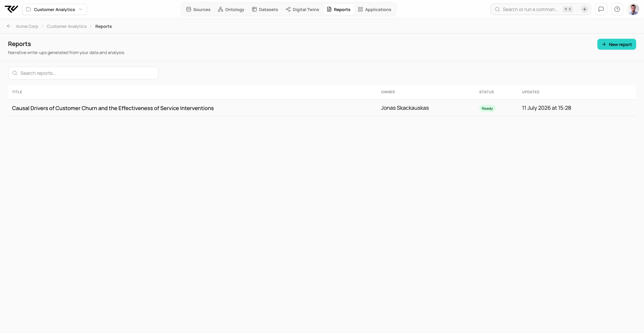Go to the Sources tab

click(x=198, y=9)
